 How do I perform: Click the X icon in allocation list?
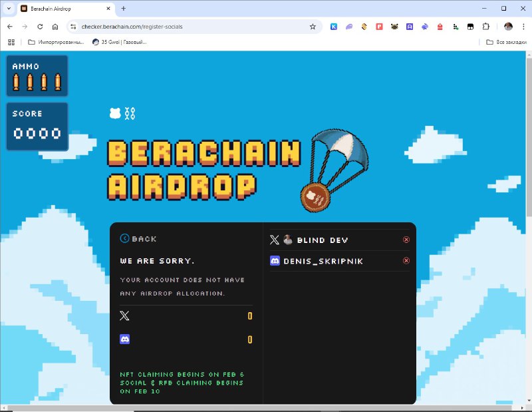coord(124,316)
